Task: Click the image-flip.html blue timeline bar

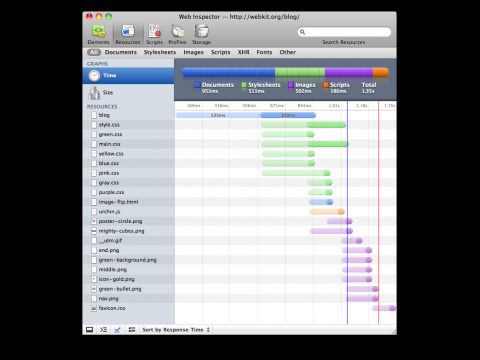Action: click(x=321, y=202)
